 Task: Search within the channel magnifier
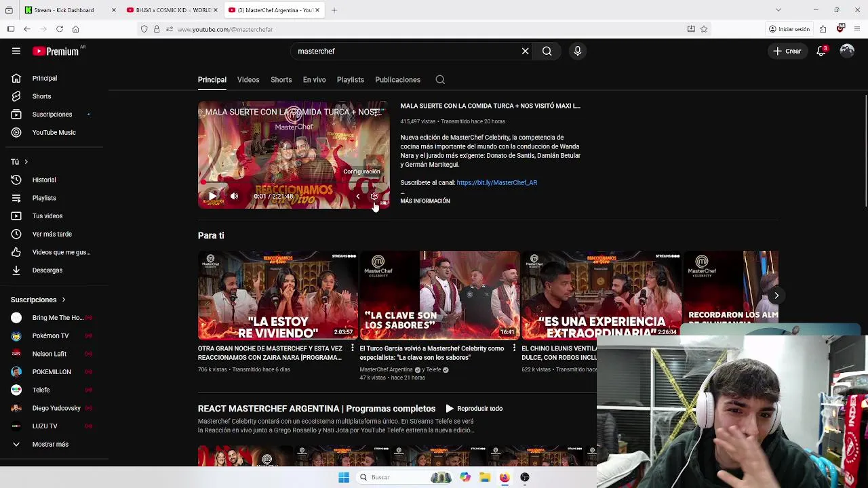pos(440,80)
